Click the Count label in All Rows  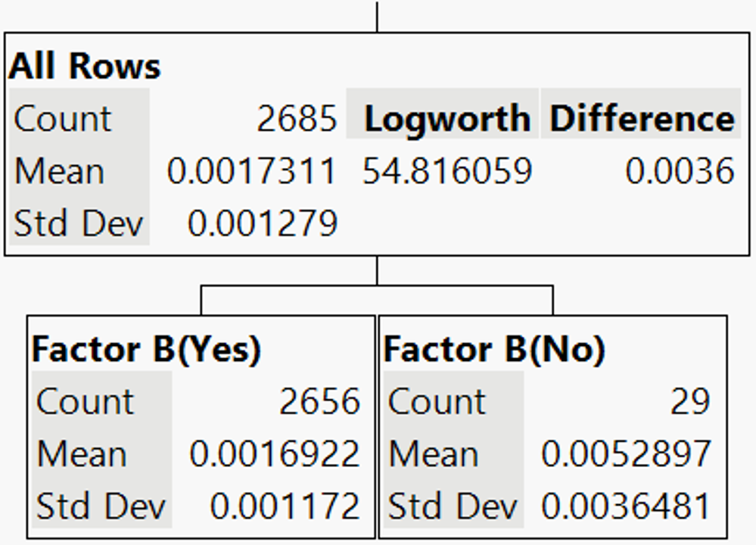pos(64,119)
